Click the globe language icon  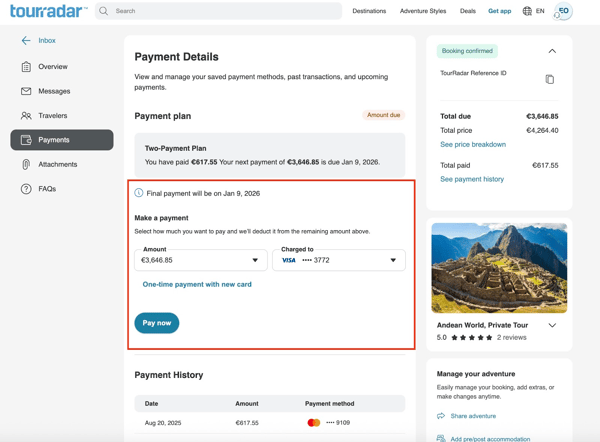coord(527,11)
